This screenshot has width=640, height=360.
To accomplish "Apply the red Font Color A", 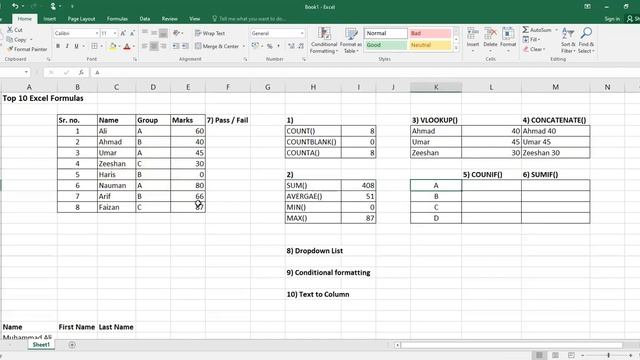I will tap(127, 47).
